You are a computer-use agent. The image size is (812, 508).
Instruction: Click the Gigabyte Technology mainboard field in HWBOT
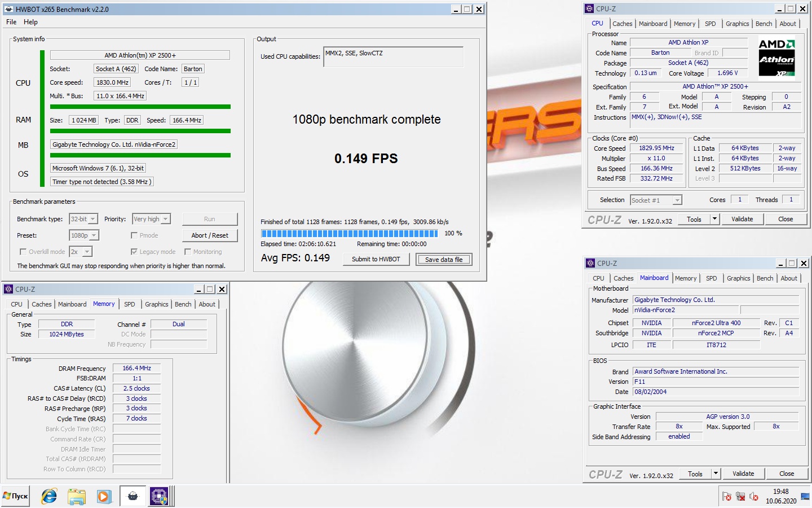coord(114,144)
